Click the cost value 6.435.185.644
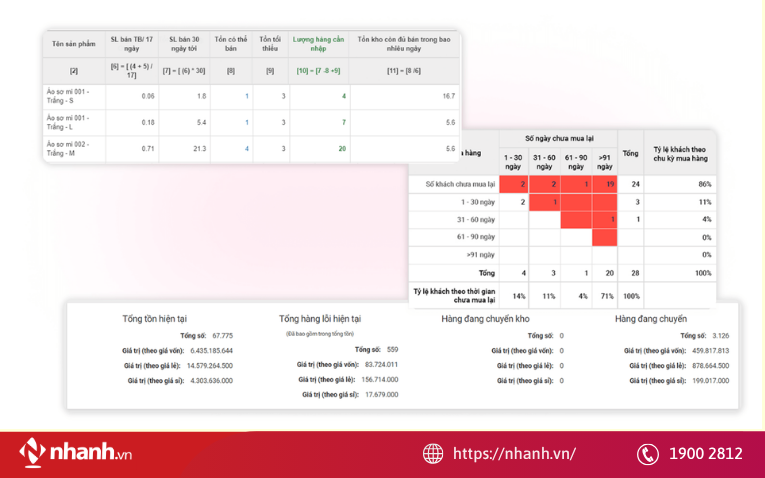 [211, 351]
